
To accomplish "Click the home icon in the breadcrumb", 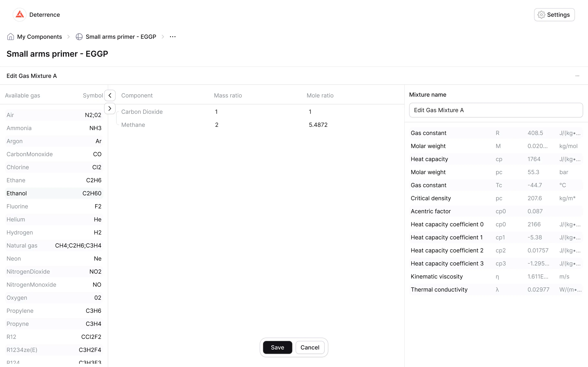I will 10,37.
